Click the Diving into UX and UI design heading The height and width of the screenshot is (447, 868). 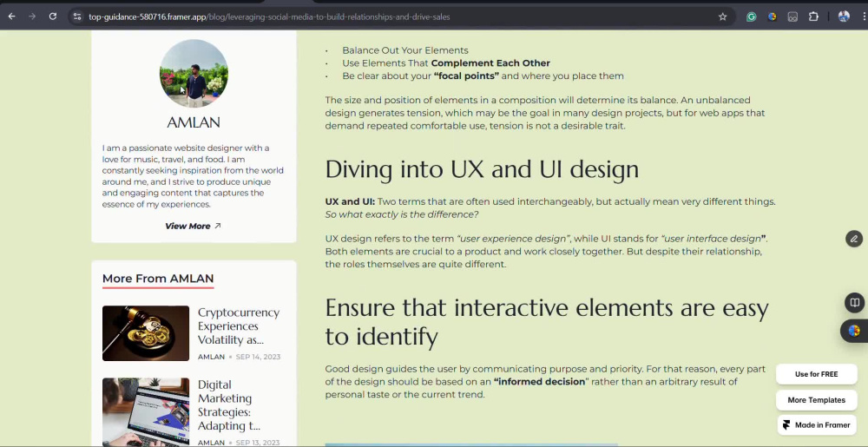click(x=482, y=169)
